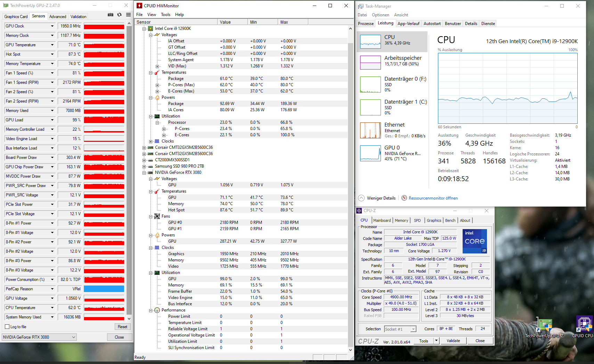Click the HWMonitor title bar app icon
This screenshot has width=594, height=364.
click(139, 6)
